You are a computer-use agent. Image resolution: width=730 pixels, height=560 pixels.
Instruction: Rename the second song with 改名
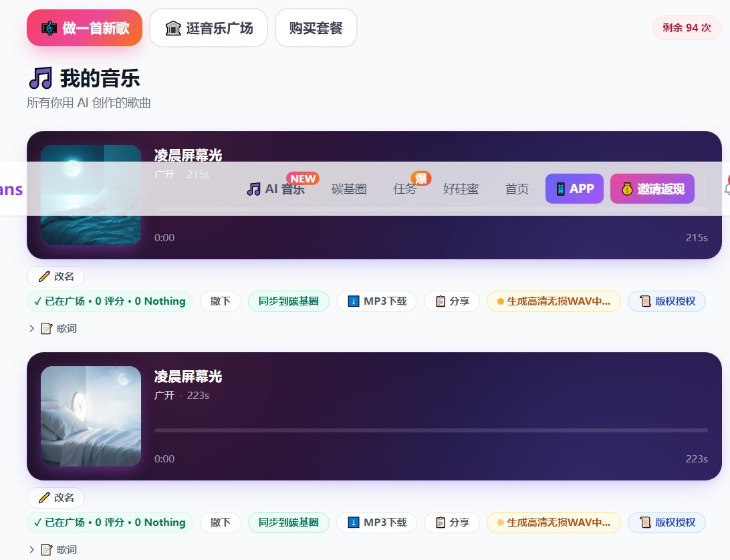[56, 497]
